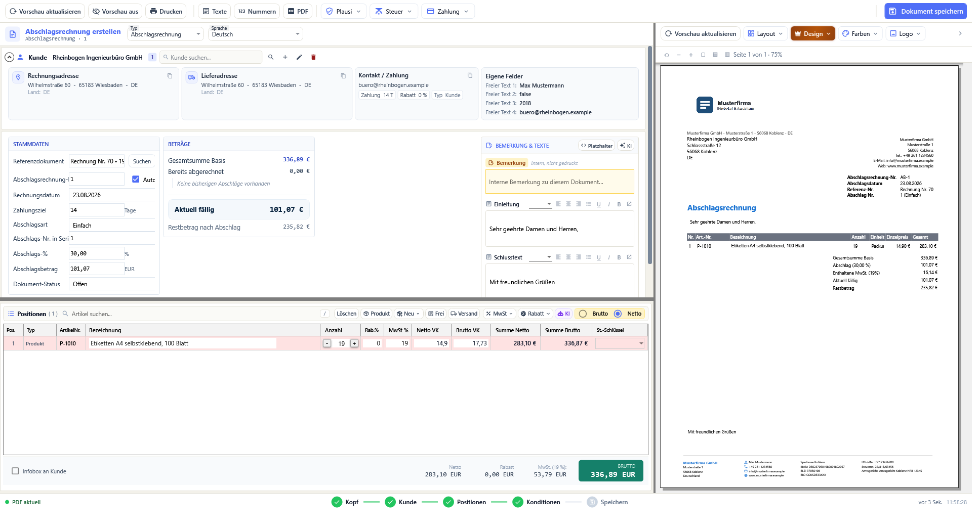Align the Einleitung text left
The height and width of the screenshot is (530, 980).
[558, 204]
